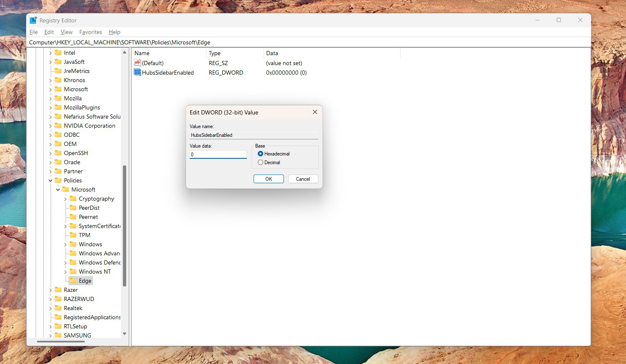Expand the Windows Defender tree node
This screenshot has height=364, width=626.
(66, 263)
